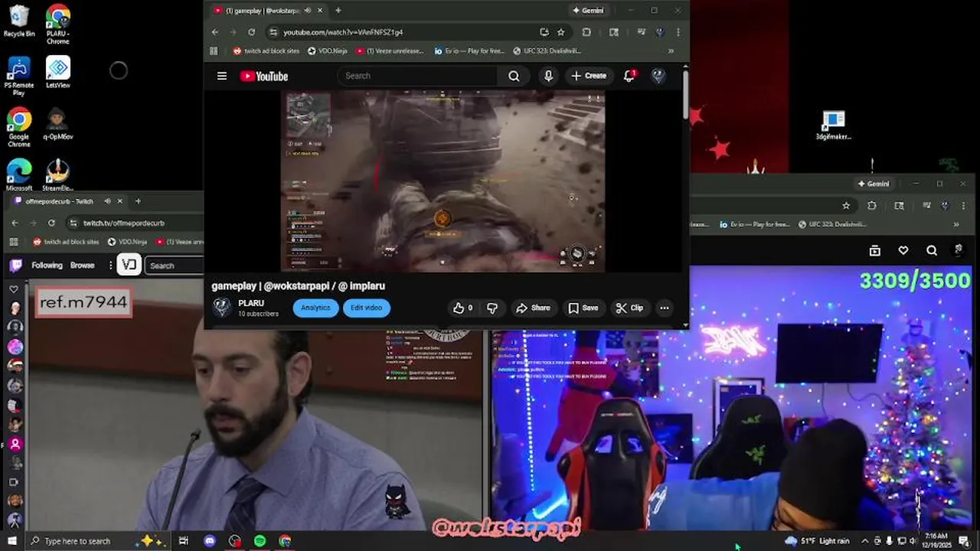
Task: Click the heart icon in right stream window
Action: point(903,250)
